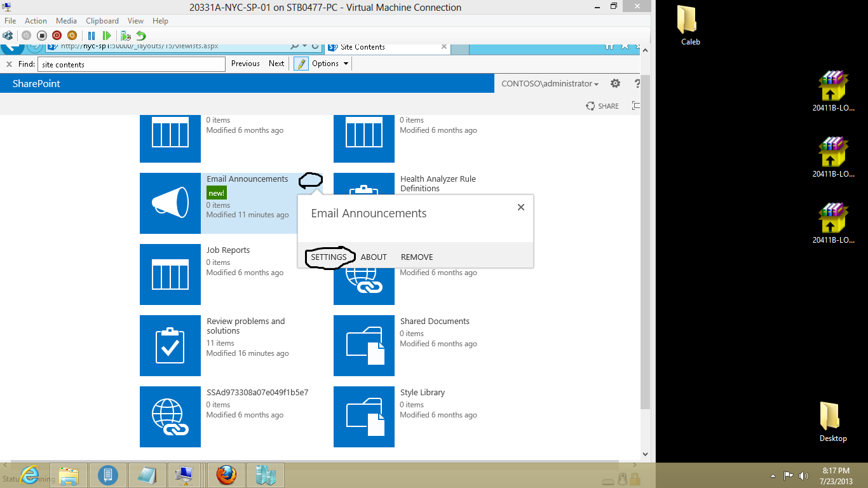Image resolution: width=868 pixels, height=488 pixels.
Task: Open the Review problems and solutions link
Action: coord(246,326)
